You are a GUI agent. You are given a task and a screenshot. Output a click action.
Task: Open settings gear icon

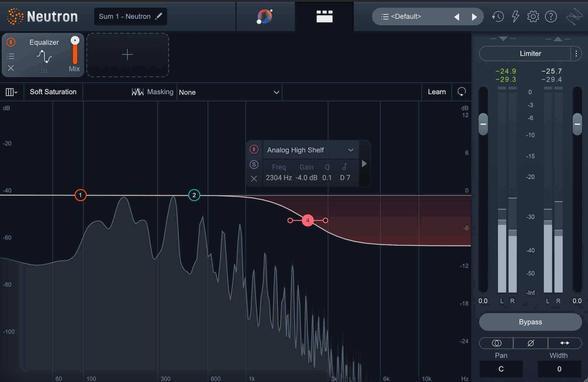(533, 16)
